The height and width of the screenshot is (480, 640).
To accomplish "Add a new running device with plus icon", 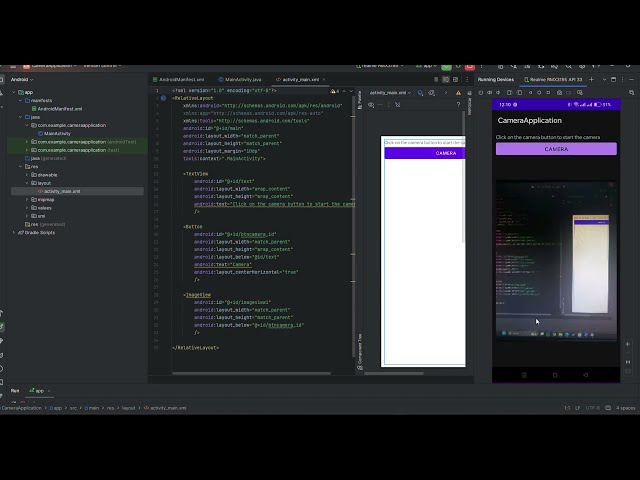I will click(591, 80).
